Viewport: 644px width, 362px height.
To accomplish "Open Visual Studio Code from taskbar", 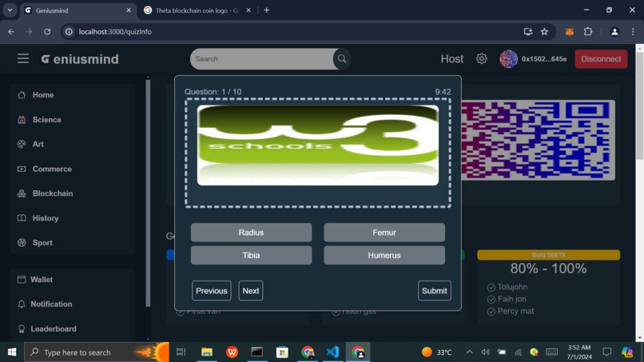I will [332, 352].
